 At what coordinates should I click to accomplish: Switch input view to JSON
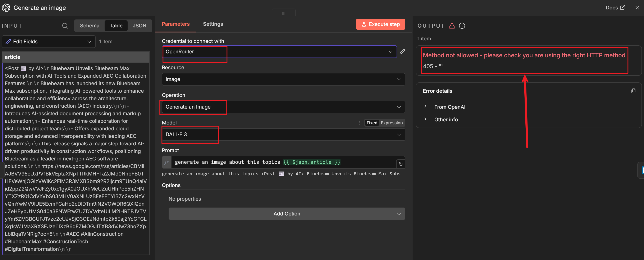[x=139, y=26]
